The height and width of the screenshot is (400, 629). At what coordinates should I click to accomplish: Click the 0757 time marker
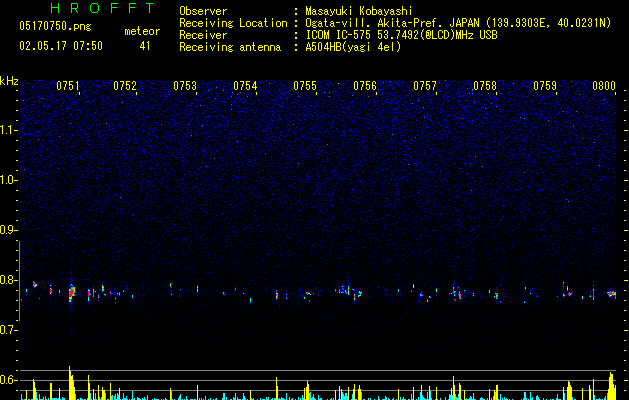click(425, 85)
